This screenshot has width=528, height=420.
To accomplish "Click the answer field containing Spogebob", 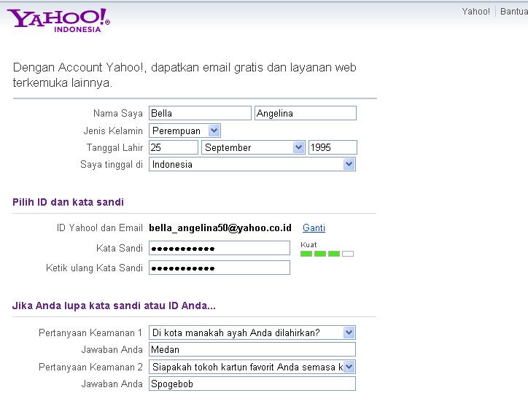I will click(252, 384).
